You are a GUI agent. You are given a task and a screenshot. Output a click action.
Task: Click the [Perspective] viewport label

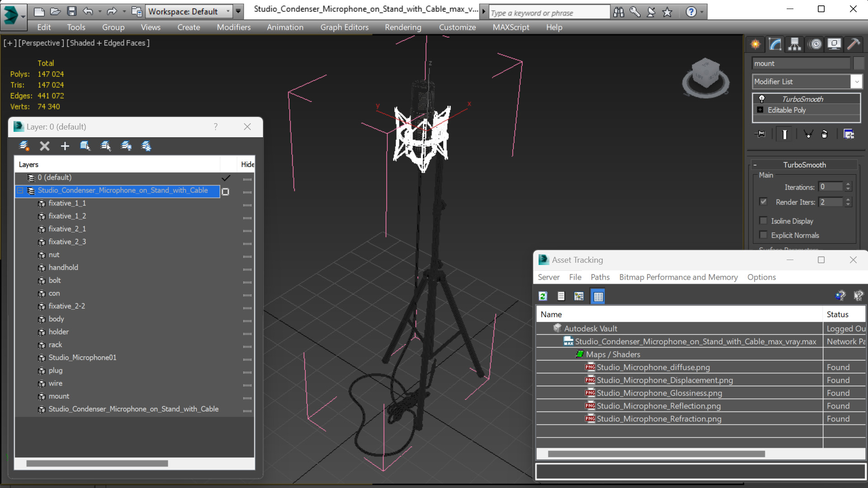click(x=41, y=43)
